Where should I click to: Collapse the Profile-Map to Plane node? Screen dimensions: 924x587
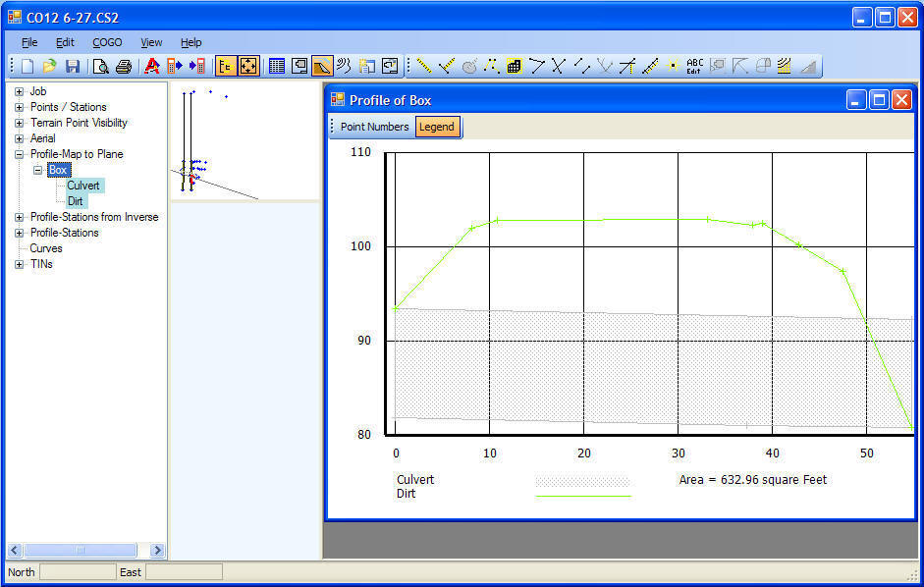[x=19, y=154]
